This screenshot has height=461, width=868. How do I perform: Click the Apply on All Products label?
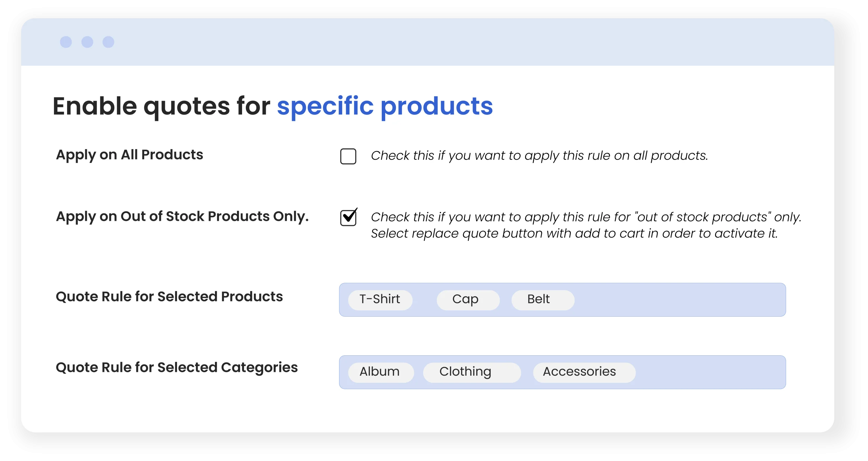tap(130, 155)
